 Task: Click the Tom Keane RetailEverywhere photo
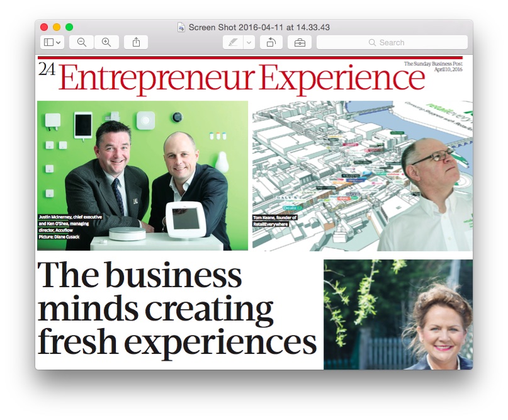pyautogui.click(x=363, y=176)
